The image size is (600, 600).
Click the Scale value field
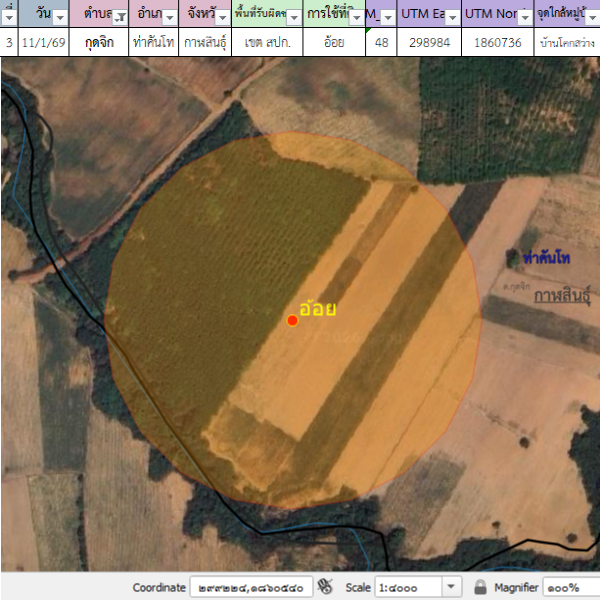(x=408, y=587)
